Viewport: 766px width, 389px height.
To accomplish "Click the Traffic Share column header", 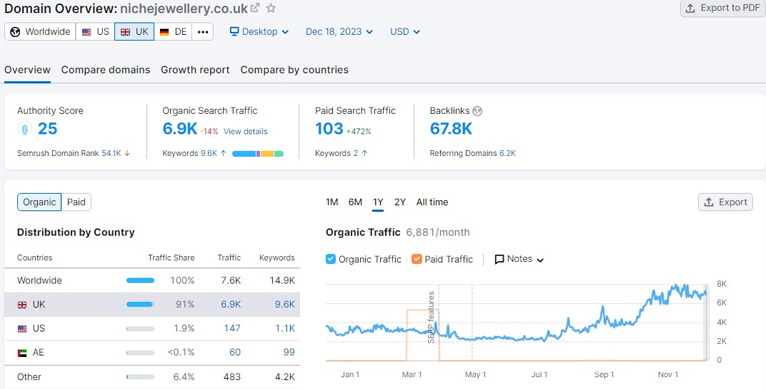I will [x=171, y=258].
